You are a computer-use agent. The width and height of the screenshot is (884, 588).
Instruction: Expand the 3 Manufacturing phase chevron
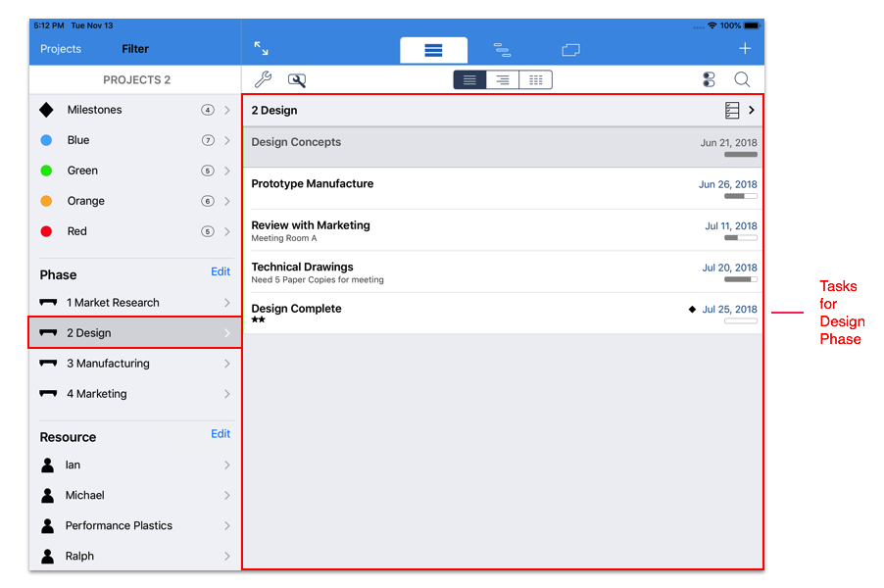[227, 364]
